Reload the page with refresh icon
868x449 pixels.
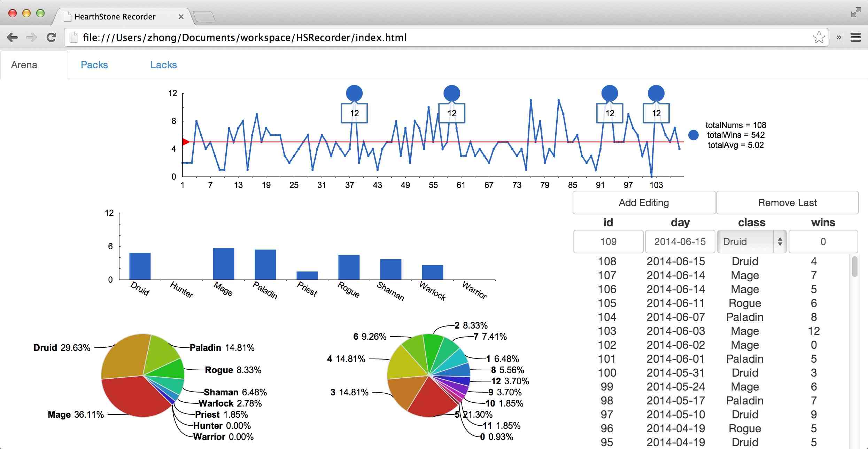coord(52,37)
